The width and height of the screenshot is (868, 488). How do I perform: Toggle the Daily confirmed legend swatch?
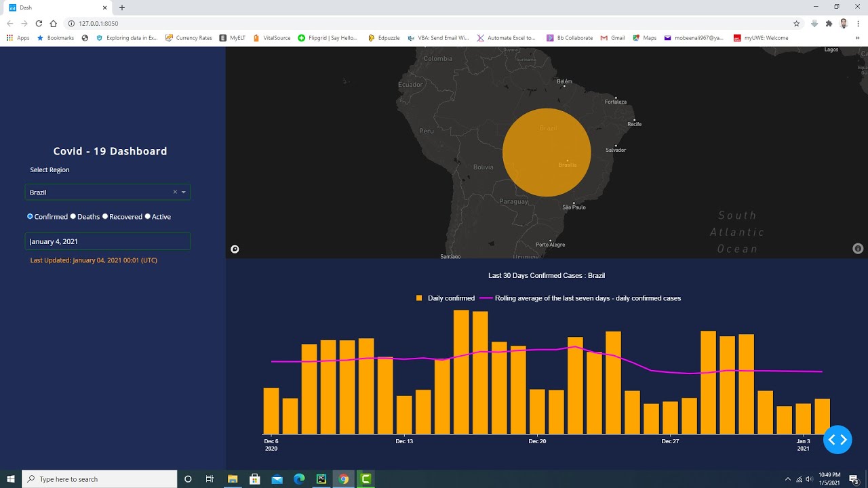coord(419,298)
